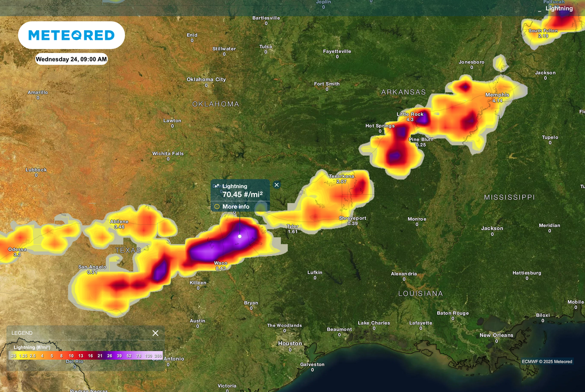Select the South Fulton marker showing 2.19
This screenshot has width=585, height=392.
click(x=542, y=33)
